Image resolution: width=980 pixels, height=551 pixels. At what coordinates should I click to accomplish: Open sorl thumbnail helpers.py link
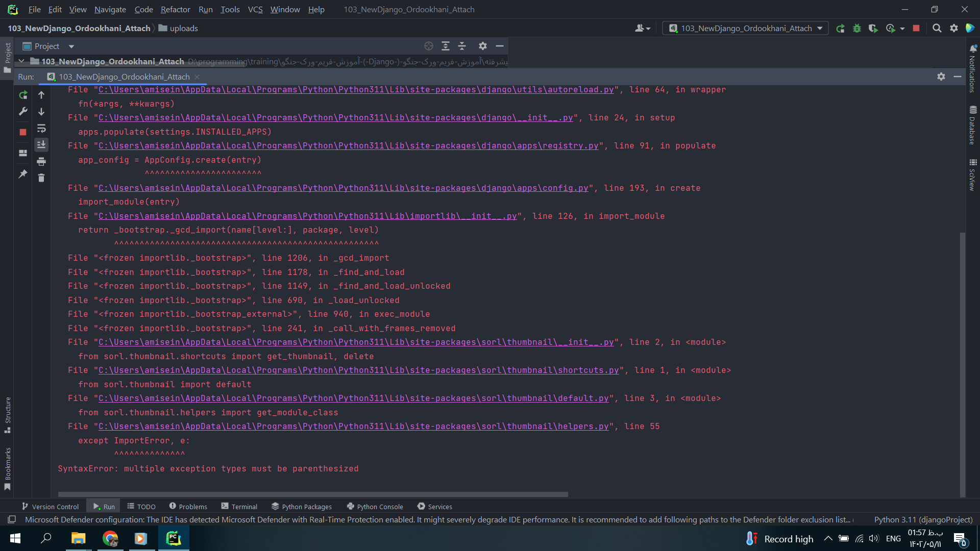click(353, 427)
